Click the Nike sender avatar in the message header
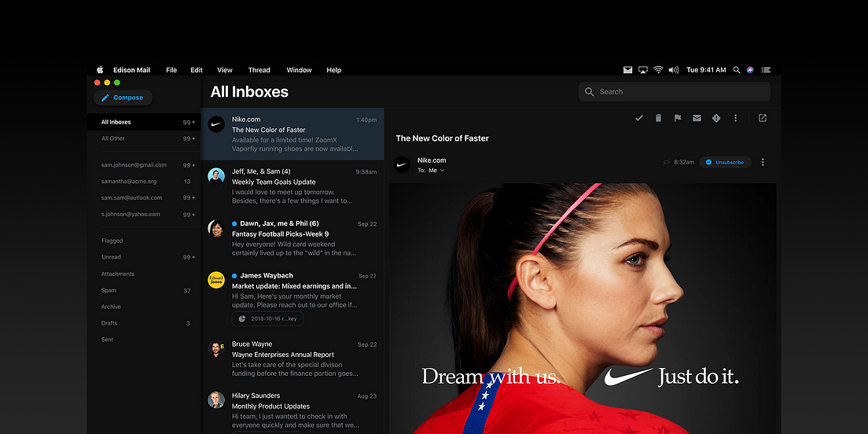Screen dimensions: 868x434 pos(402,164)
